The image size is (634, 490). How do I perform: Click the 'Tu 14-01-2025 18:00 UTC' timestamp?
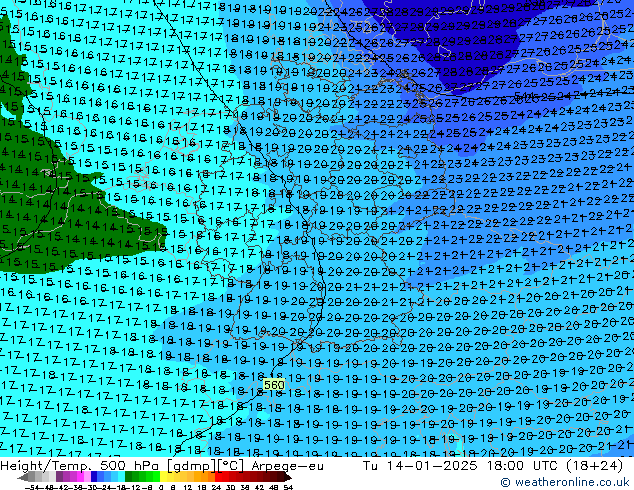point(461,466)
